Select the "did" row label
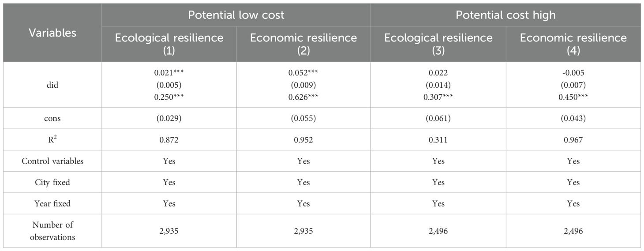 click(52, 85)
